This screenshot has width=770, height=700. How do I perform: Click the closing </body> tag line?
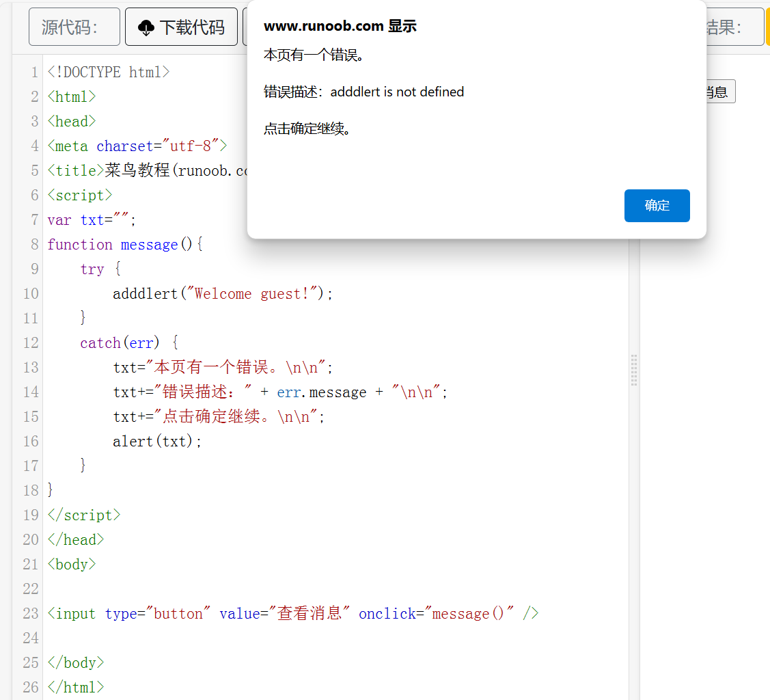coord(76,662)
